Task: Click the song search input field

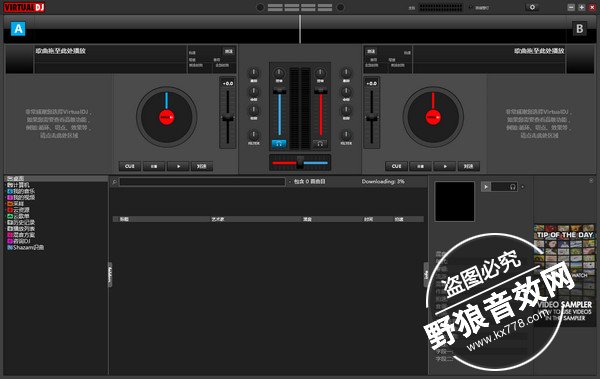Action: pyautogui.click(x=202, y=182)
